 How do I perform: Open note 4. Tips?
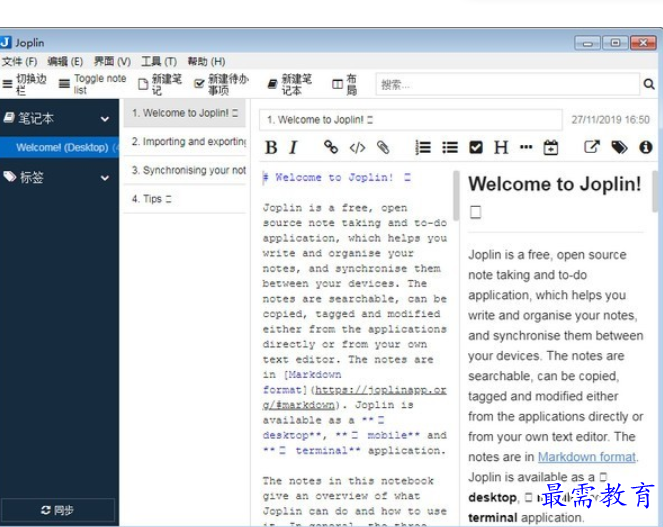185,199
